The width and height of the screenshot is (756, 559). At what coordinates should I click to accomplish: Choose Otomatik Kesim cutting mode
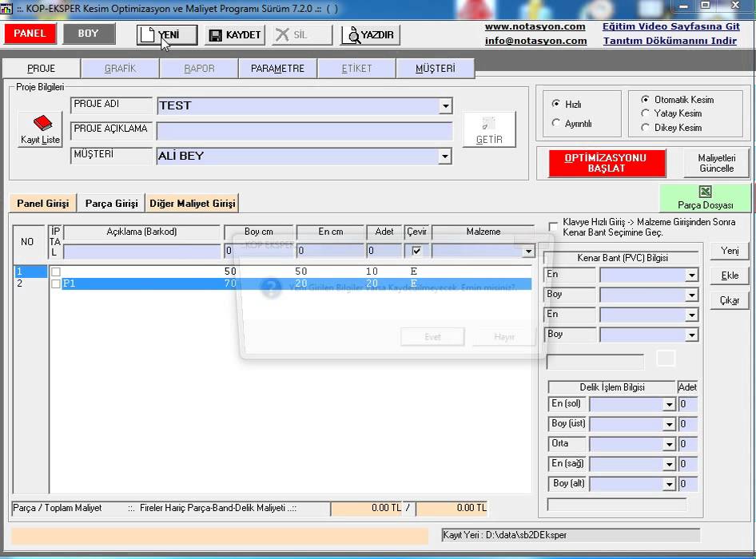coord(645,100)
